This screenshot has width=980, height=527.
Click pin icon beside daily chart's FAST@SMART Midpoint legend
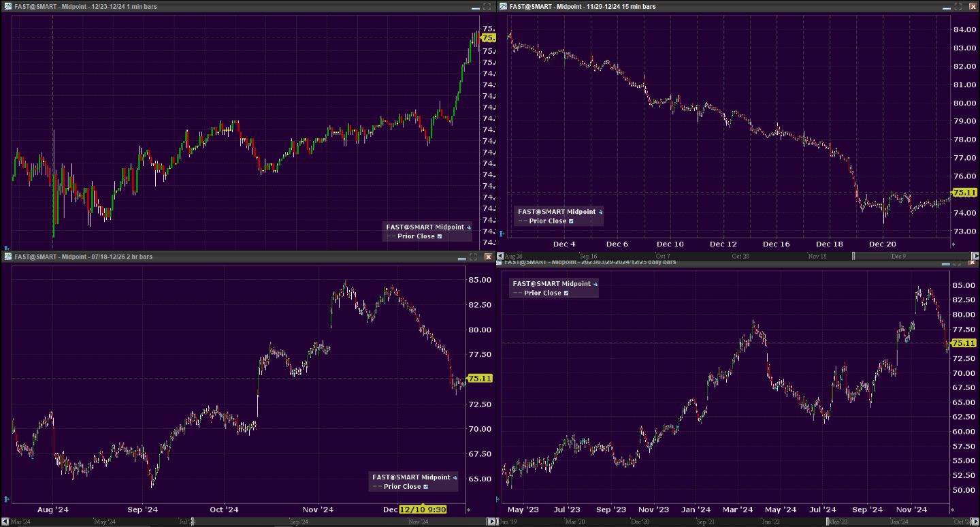point(595,284)
